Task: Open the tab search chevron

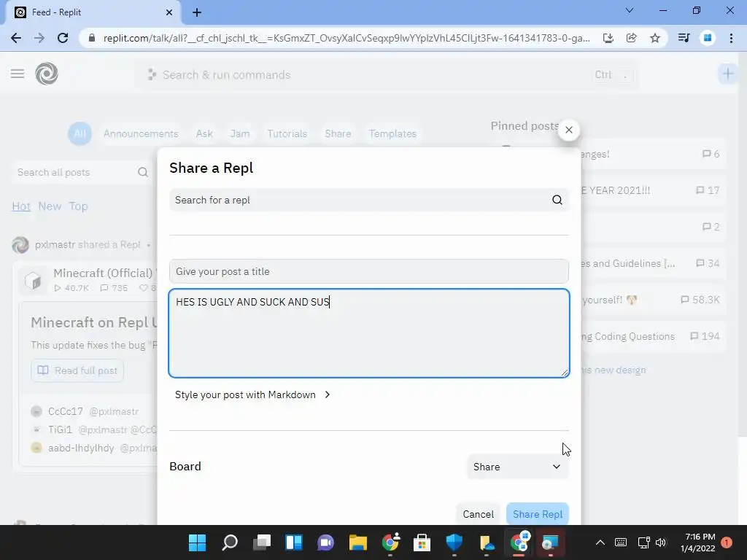Action: [630, 10]
